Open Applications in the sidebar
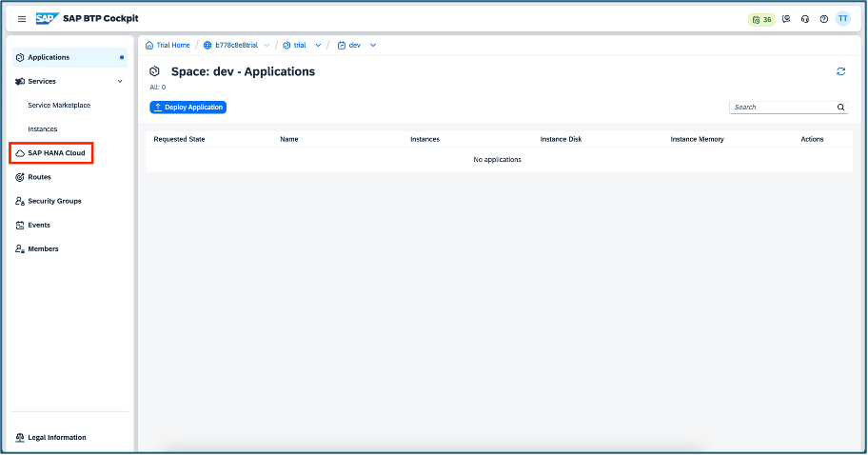 click(x=69, y=57)
